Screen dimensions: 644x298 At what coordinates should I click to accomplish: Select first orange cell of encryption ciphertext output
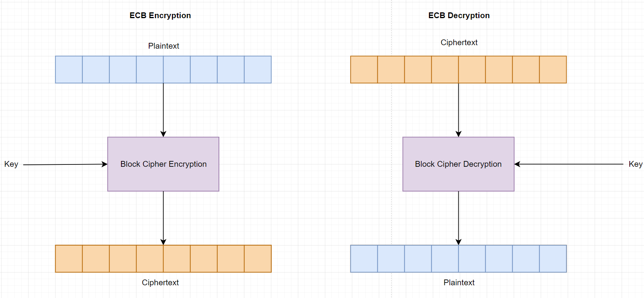(69, 259)
